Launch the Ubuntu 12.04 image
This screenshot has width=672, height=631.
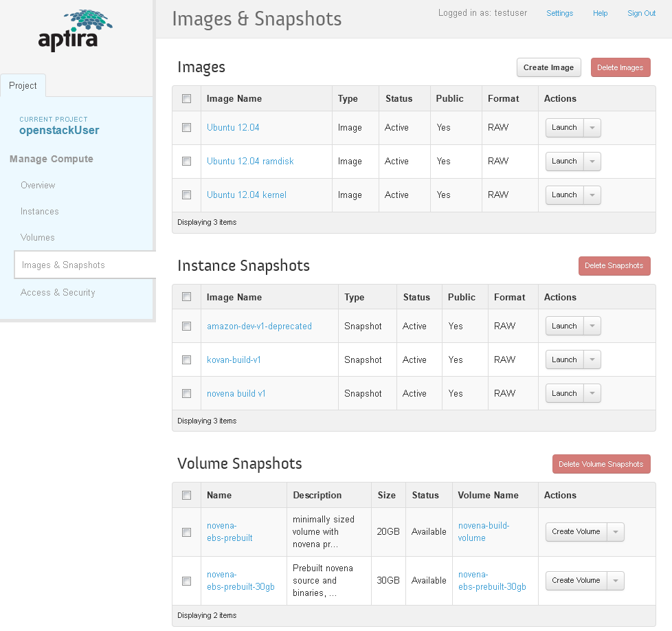tap(564, 128)
